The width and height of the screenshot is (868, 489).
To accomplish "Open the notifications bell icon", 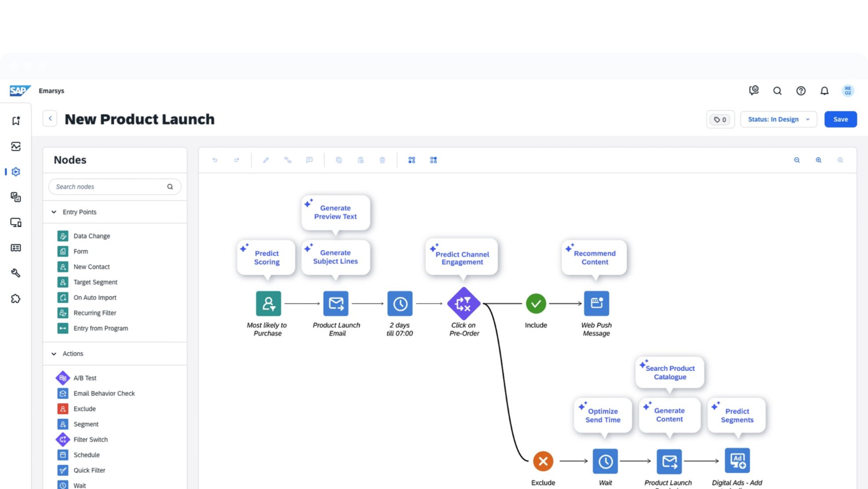I will tap(824, 91).
